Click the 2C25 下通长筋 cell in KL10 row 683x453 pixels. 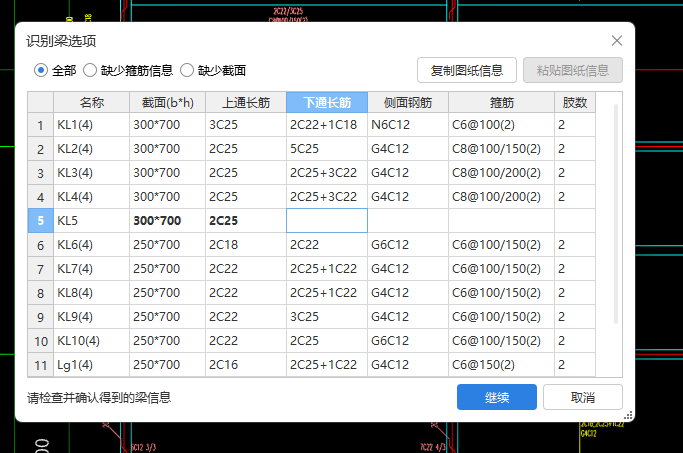tap(327, 341)
